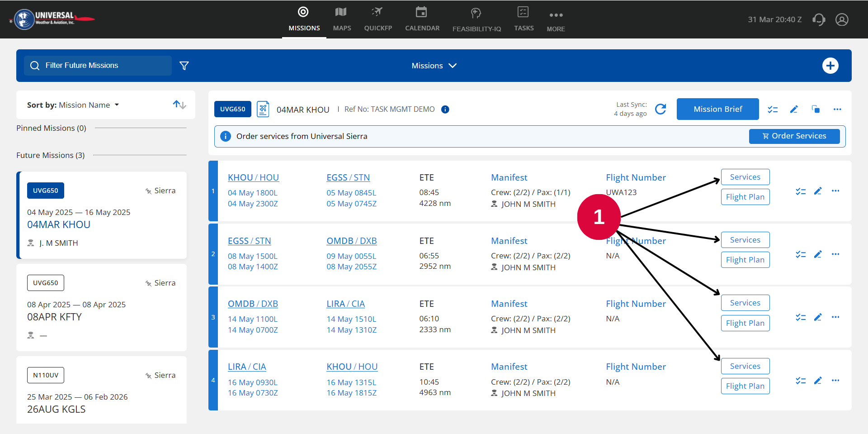Click Flight Plan button for leg 2

tap(745, 260)
